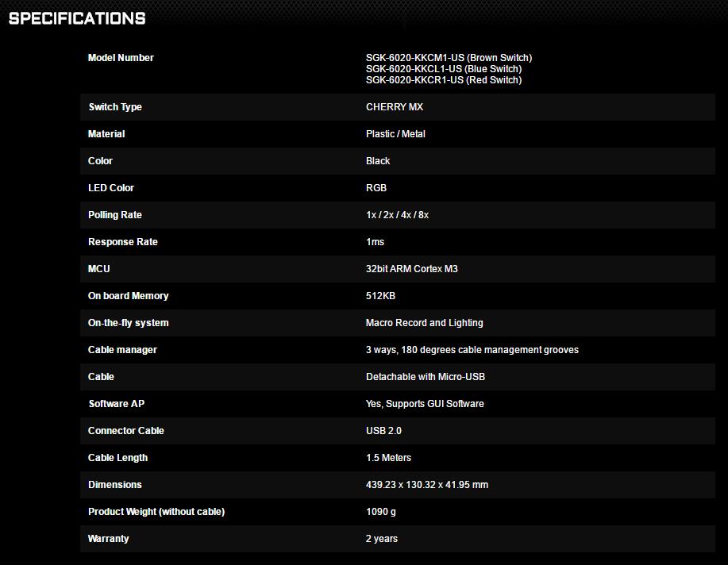Click the dimensions 439.23 x 130.32 x 41.95 mm value
This screenshot has width=728, height=565.
[427, 485]
